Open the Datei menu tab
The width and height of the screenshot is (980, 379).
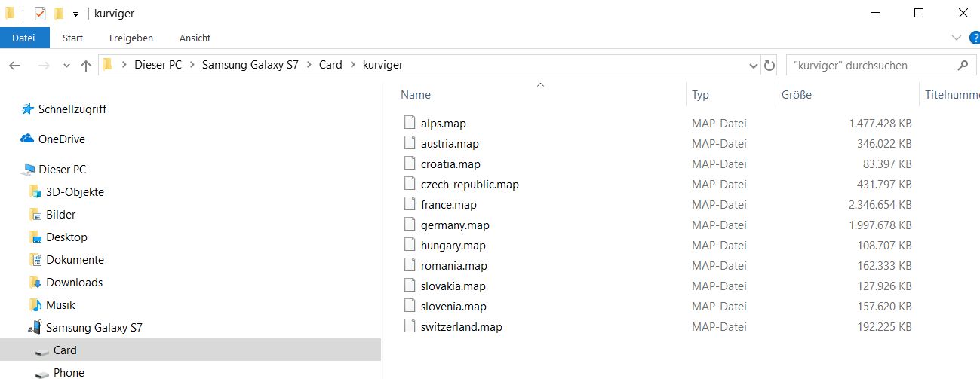[24, 38]
